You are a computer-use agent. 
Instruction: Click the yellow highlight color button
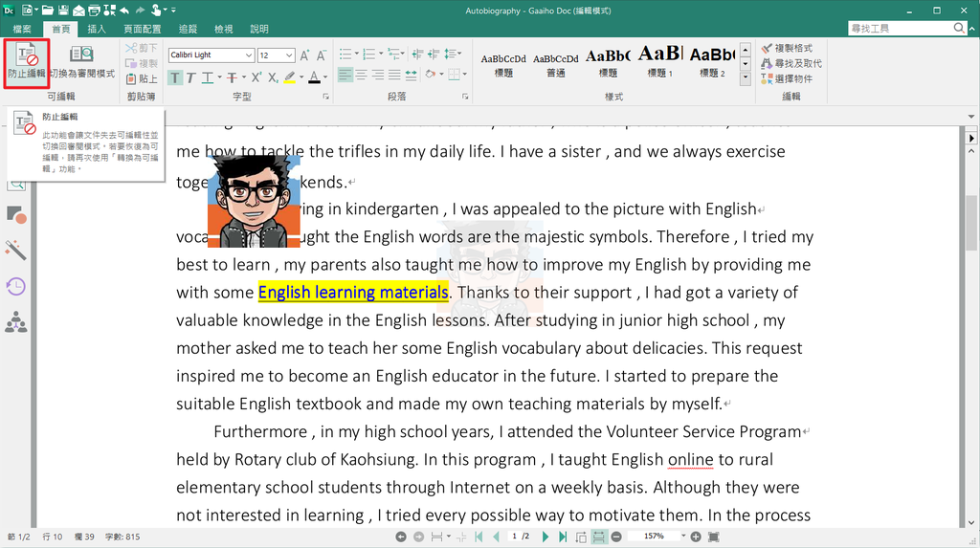pos(289,77)
